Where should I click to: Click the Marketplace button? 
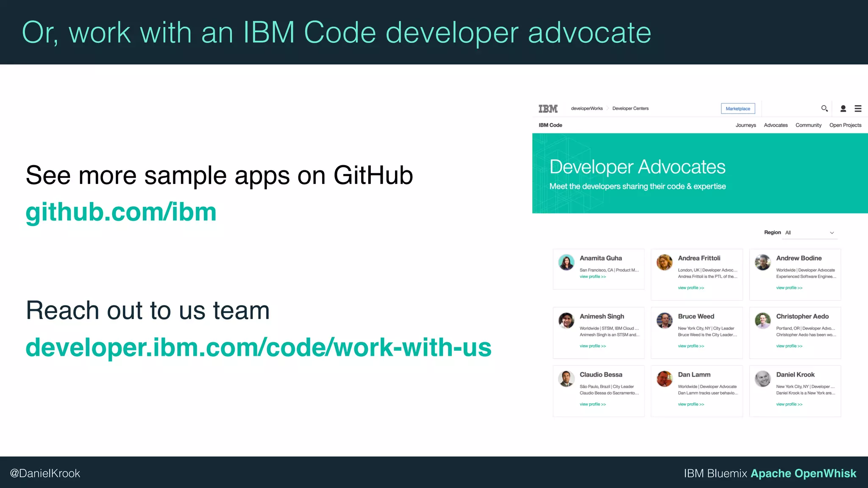click(738, 108)
